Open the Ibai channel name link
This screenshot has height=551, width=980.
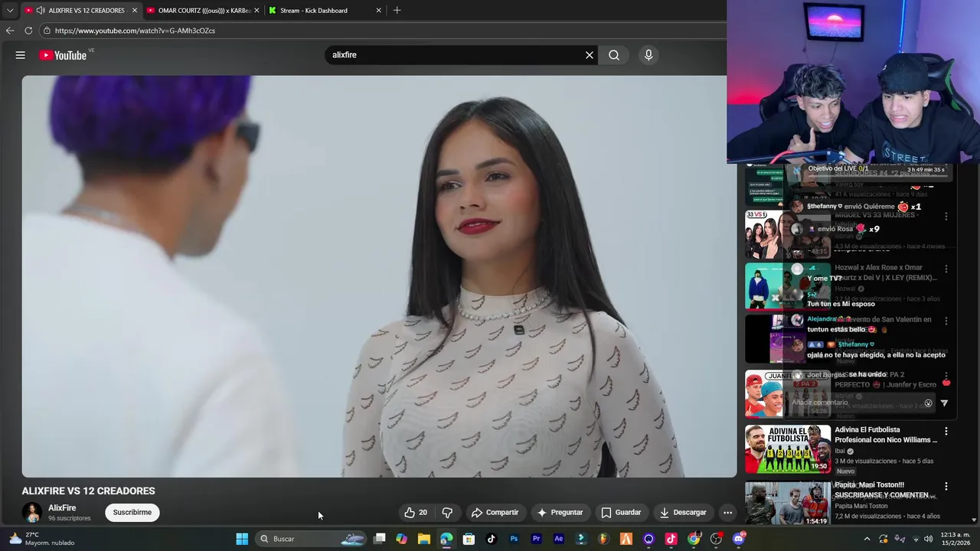point(841,452)
